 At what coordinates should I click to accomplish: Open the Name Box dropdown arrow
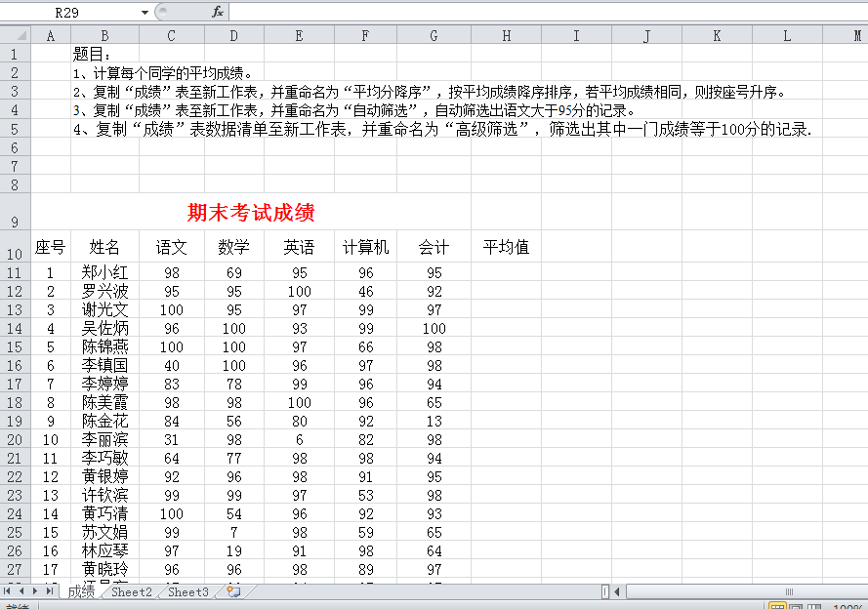click(x=145, y=12)
